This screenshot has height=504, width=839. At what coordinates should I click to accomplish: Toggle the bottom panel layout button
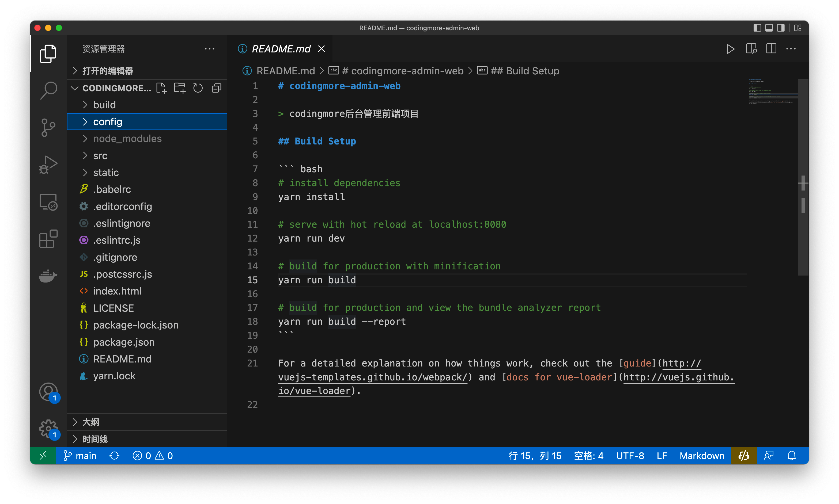769,28
